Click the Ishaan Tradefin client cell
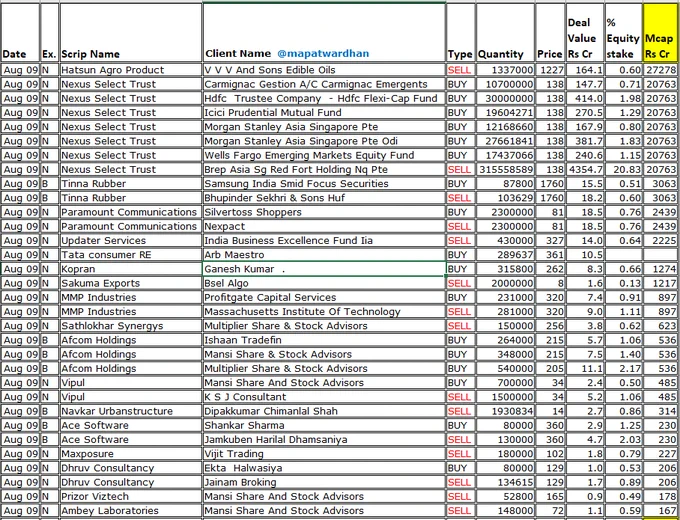680x520 pixels. [x=324, y=340]
